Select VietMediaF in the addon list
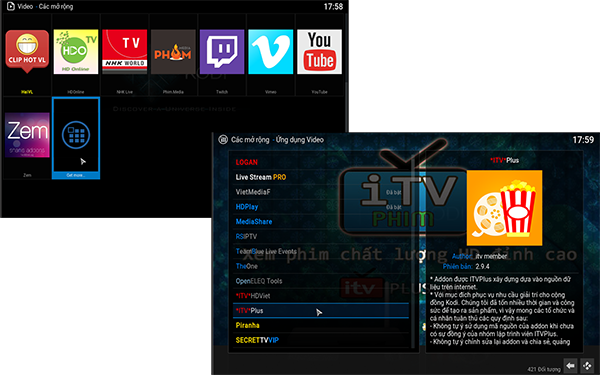The height and width of the screenshot is (375, 600). (x=321, y=192)
